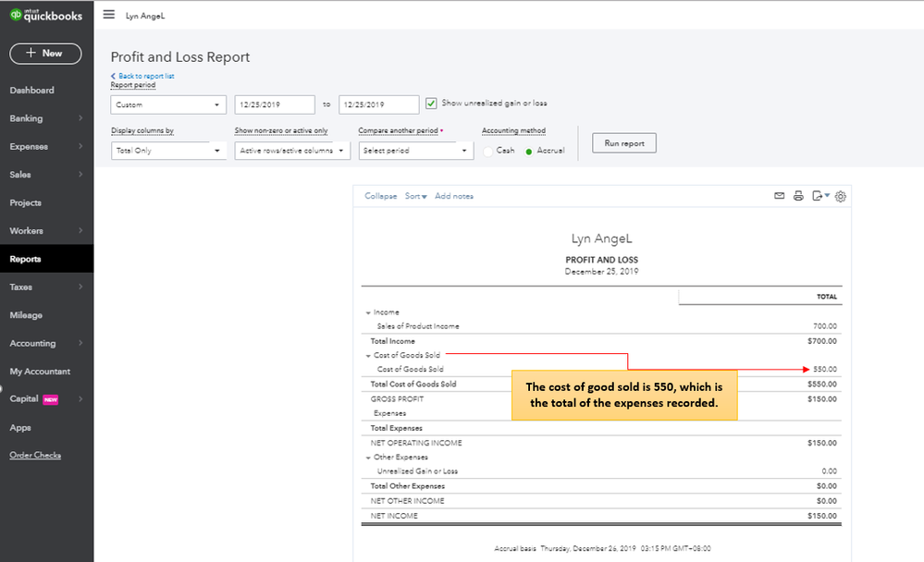This screenshot has width=924, height=562.
Task: Click the report start date field
Action: point(275,104)
